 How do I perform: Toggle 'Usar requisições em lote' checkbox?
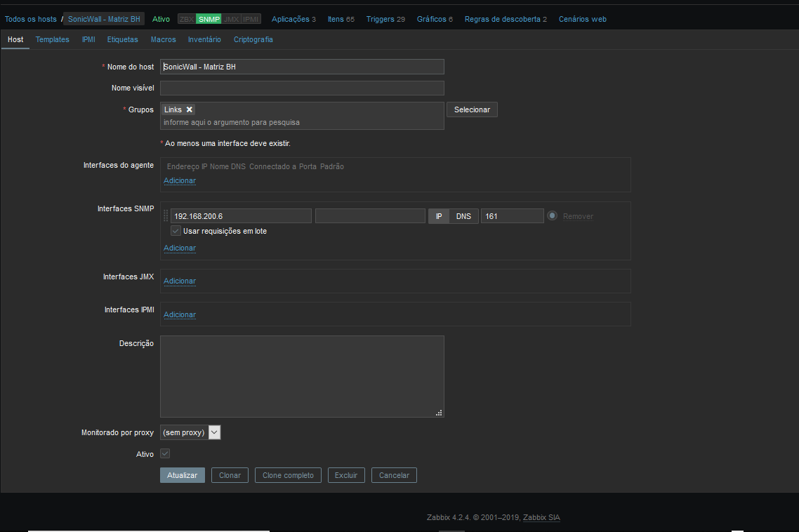pyautogui.click(x=176, y=231)
